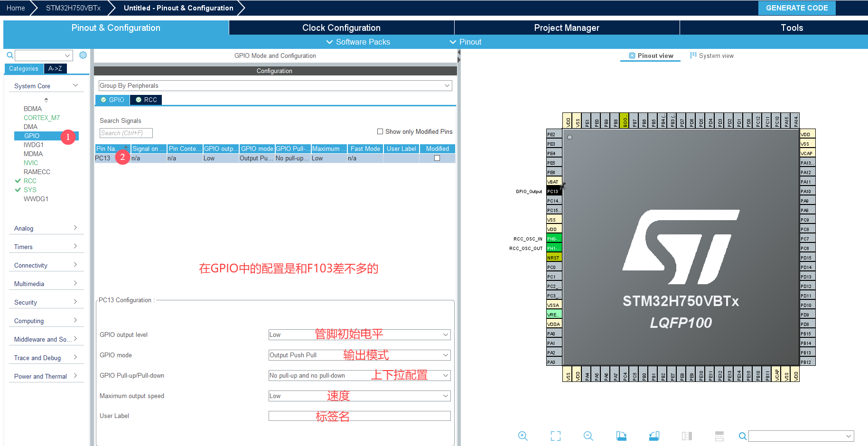Rotate the chip clockwise
The height and width of the screenshot is (446, 868).
621,436
